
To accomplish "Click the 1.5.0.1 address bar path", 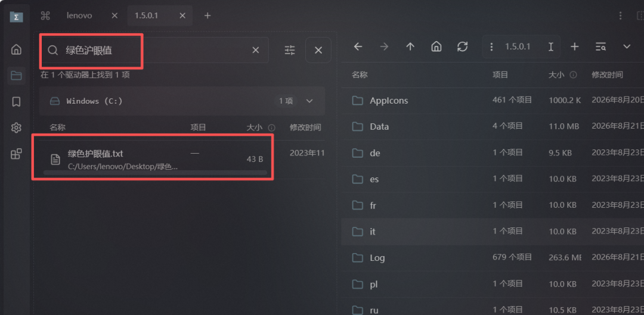I will point(518,47).
